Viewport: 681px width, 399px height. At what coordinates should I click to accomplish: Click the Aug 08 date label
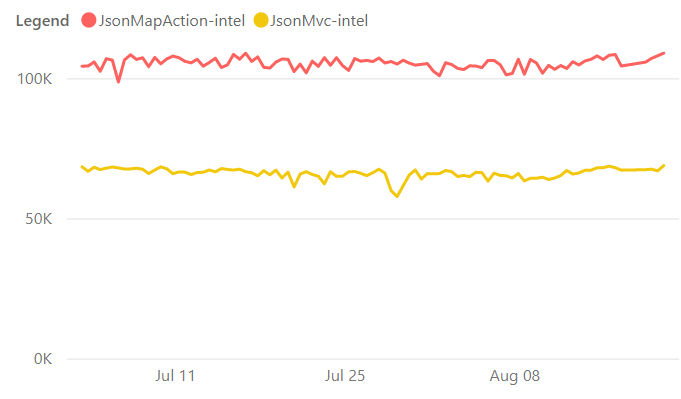(515, 376)
